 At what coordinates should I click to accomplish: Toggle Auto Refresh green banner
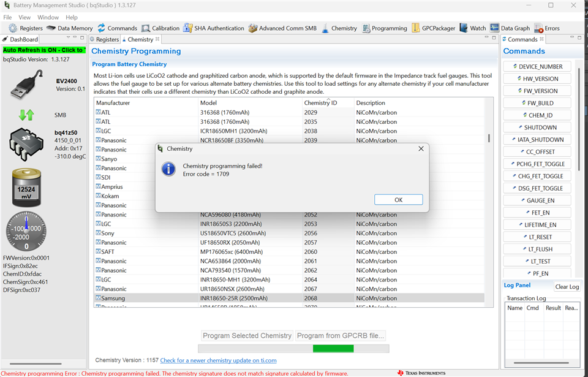point(44,50)
